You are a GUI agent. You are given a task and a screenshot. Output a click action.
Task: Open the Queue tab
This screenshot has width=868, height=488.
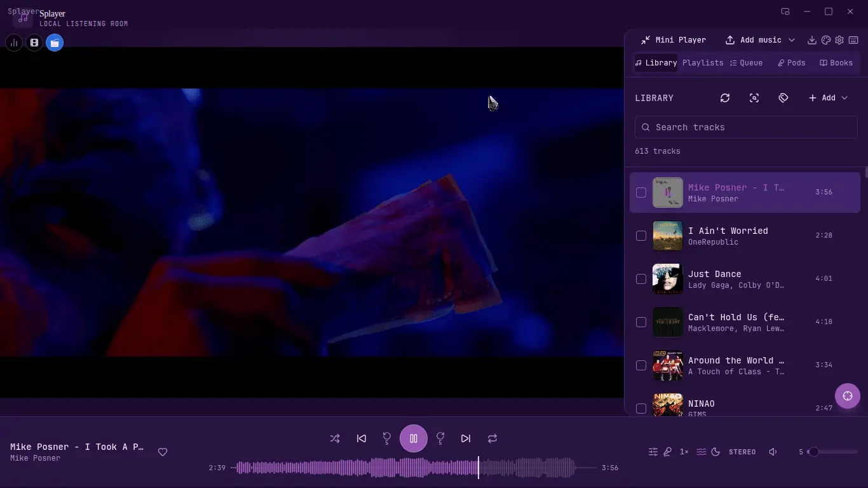(746, 63)
